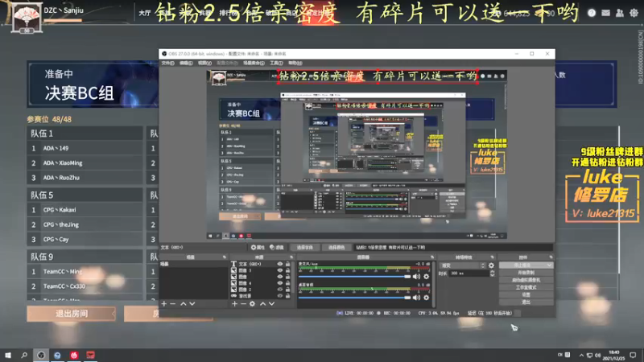This screenshot has width=644, height=362.
Task: Click 启动虚拟摄像机 virtual camera button
Action: (x=526, y=280)
